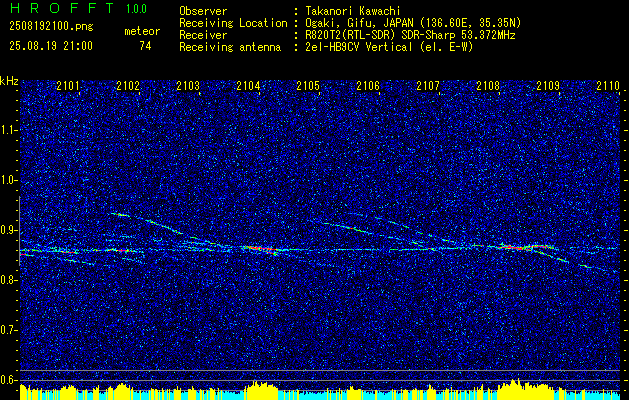
Task: Click the date stamp 25.08.19 21:00
Action: [x=51, y=46]
